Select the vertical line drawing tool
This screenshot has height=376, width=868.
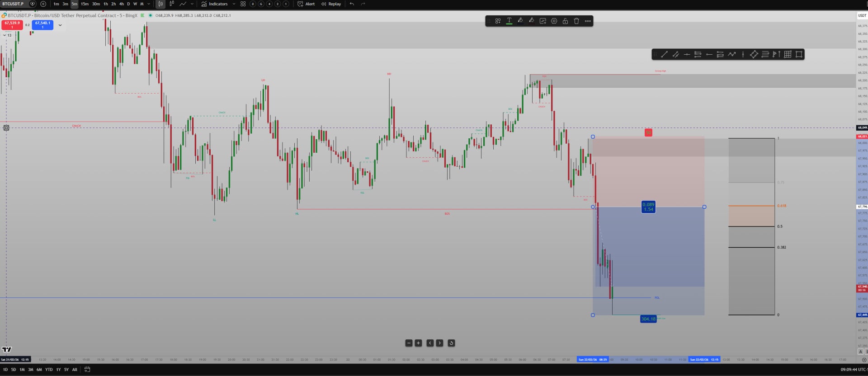click(x=743, y=54)
